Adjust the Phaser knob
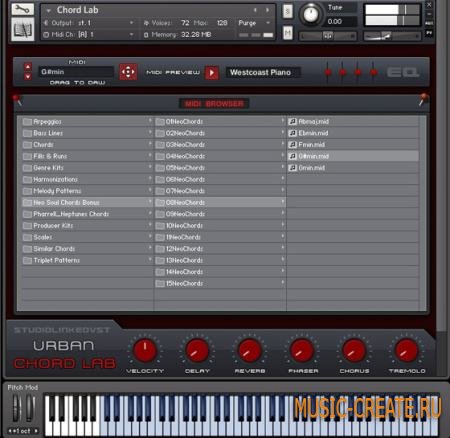450x438 pixels. coord(302,350)
